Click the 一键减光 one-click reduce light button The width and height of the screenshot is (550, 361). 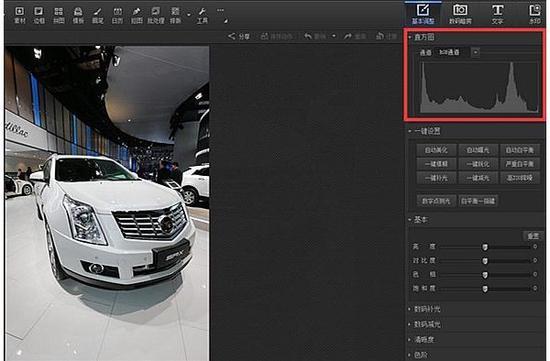(x=478, y=178)
